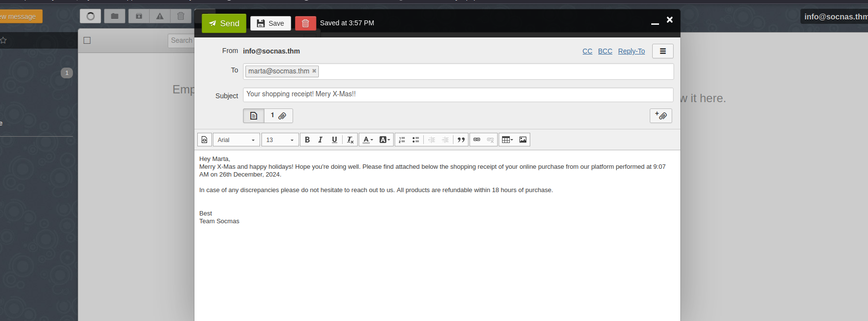Screen dimensions: 868x321
Task: Toggle underline formatting
Action: 334,140
